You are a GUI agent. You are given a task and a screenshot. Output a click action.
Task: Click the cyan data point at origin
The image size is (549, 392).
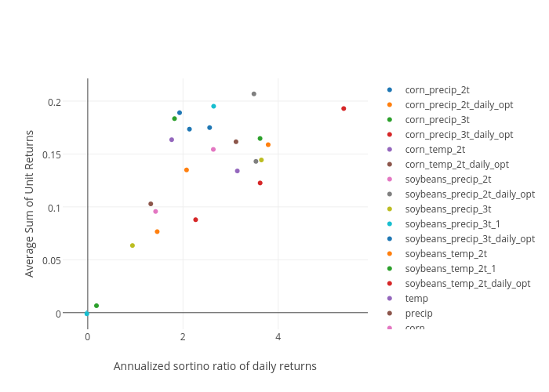point(87,313)
